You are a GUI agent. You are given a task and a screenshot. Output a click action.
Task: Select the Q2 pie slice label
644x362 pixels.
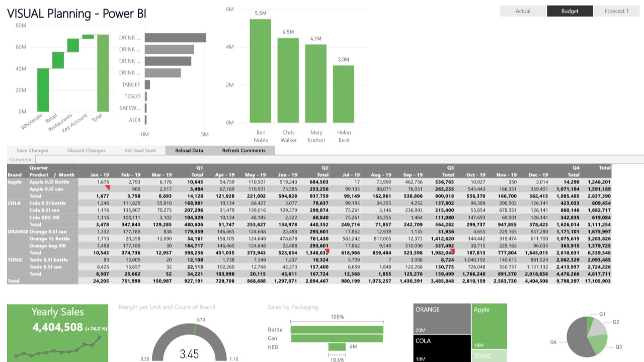point(616,322)
